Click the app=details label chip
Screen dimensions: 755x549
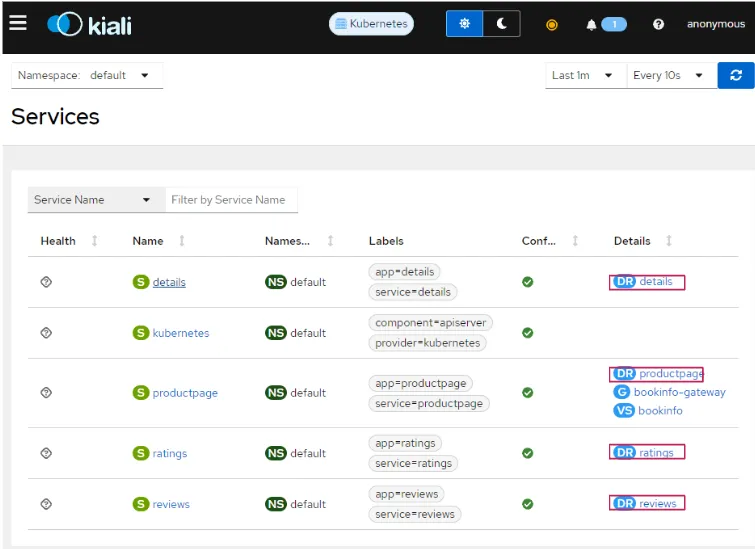pos(404,272)
